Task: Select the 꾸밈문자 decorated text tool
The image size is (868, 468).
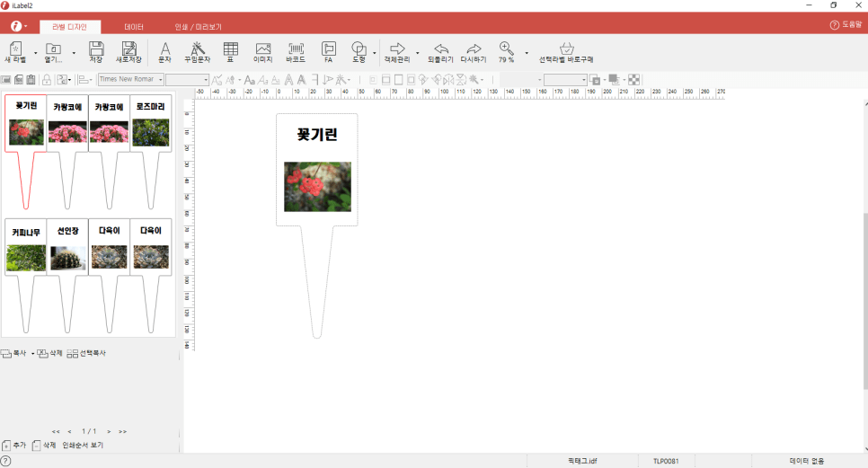Action: pyautogui.click(x=197, y=49)
